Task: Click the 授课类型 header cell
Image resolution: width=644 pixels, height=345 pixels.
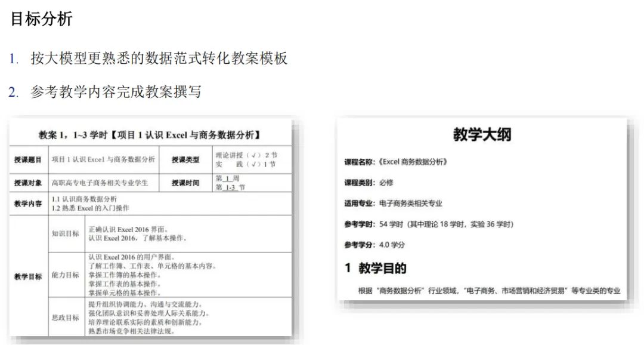Action: click(185, 160)
